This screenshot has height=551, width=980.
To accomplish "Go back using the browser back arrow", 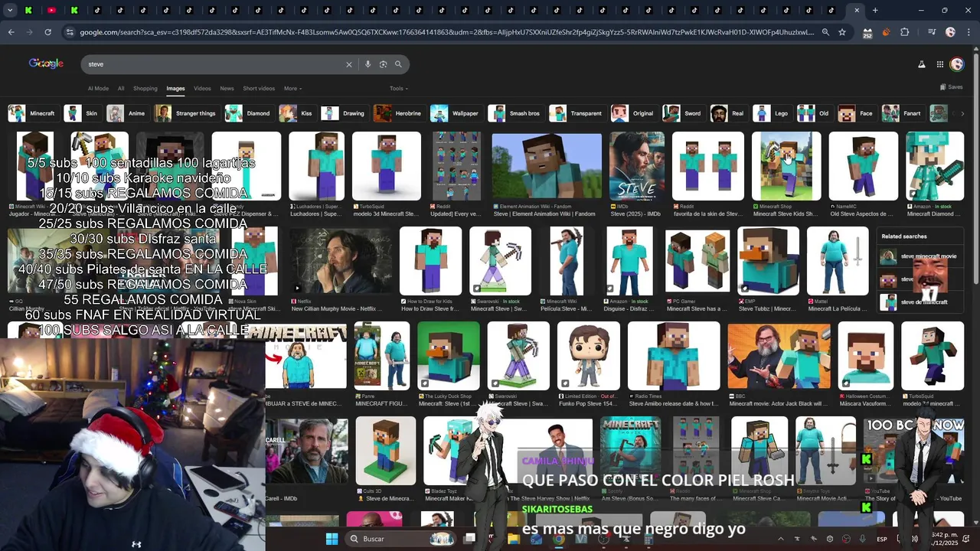I will [11, 32].
